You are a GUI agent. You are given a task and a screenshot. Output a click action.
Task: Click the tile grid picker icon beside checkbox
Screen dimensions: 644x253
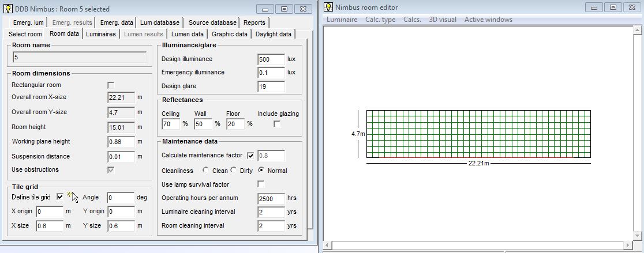click(x=69, y=194)
